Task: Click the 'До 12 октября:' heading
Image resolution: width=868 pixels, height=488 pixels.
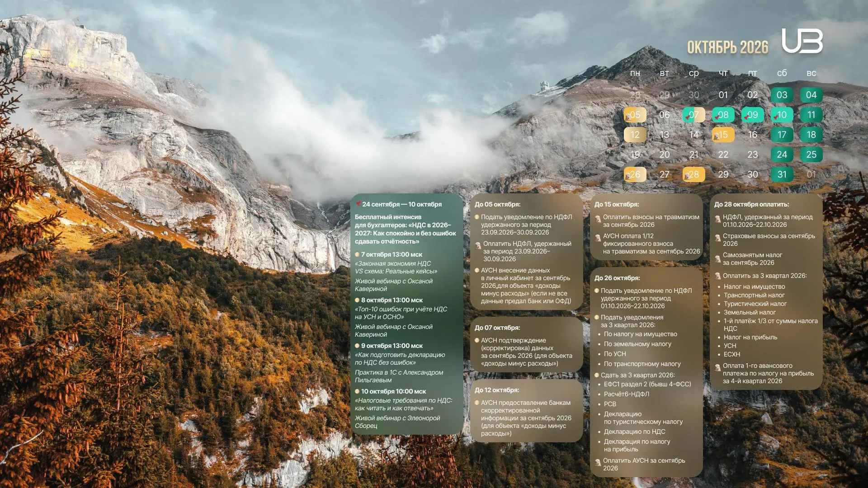Action: [x=497, y=390]
